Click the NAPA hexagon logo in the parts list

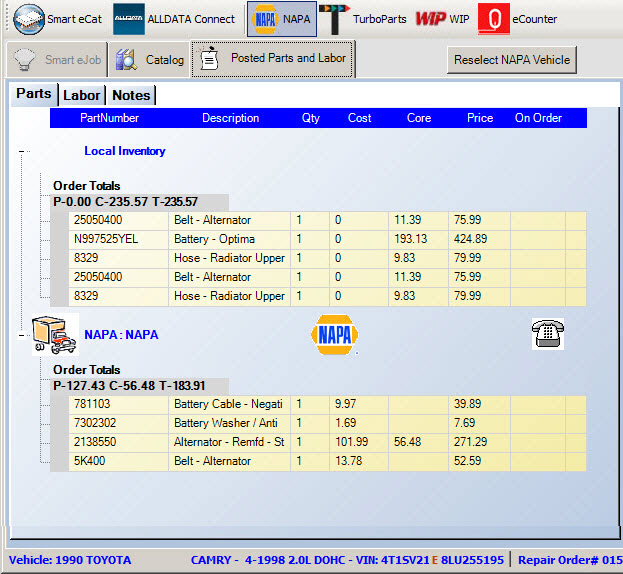pyautogui.click(x=335, y=335)
